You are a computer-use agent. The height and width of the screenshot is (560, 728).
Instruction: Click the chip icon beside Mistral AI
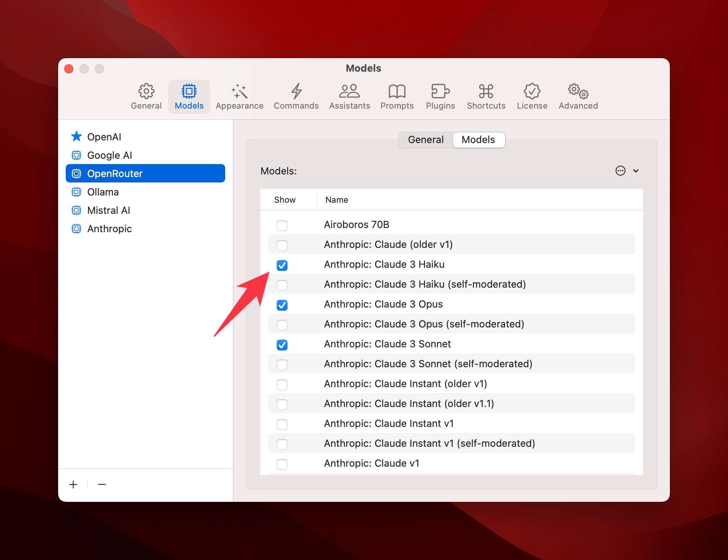point(76,210)
